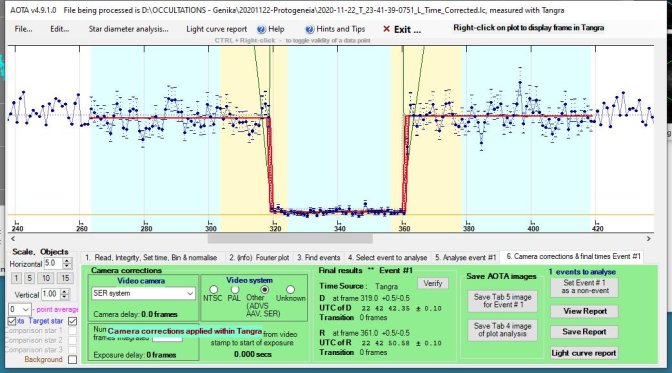Open the Star diameter analysis menu
The width and height of the screenshot is (672, 373).
pos(128,29)
